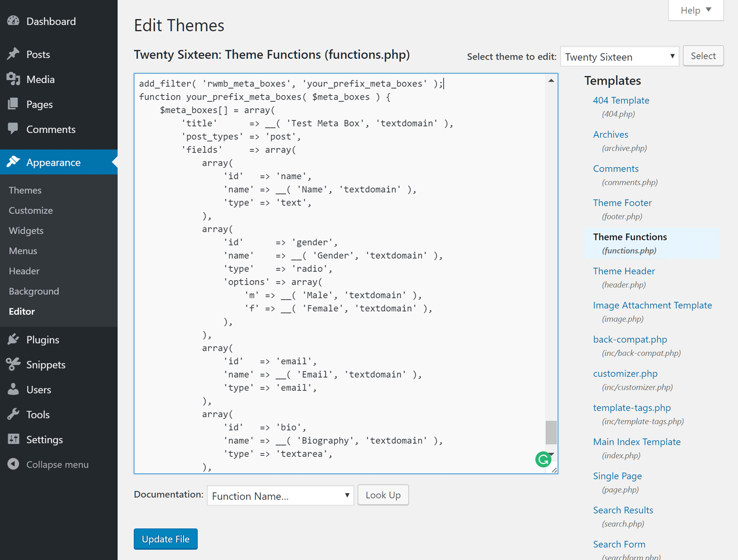738x560 pixels.
Task: Click the Look Up button
Action: (x=383, y=495)
